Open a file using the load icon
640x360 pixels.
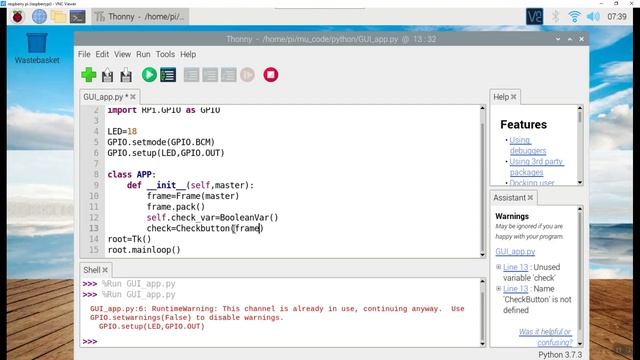[x=107, y=75]
